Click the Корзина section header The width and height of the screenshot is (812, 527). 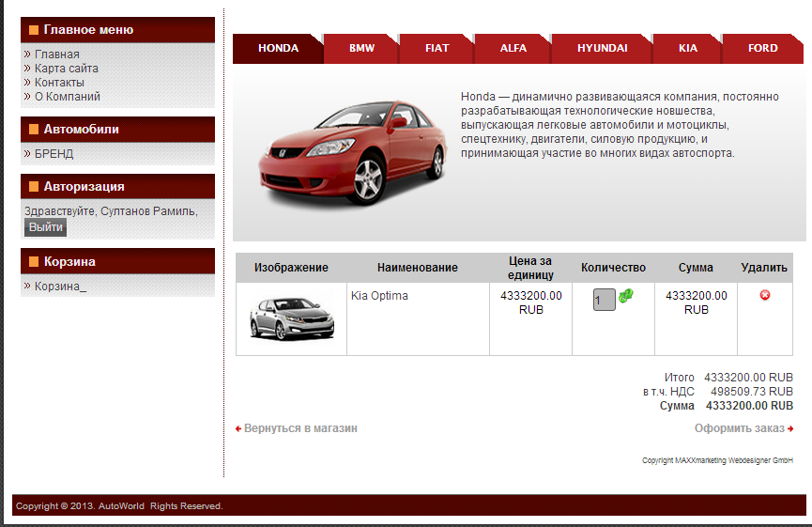[117, 261]
